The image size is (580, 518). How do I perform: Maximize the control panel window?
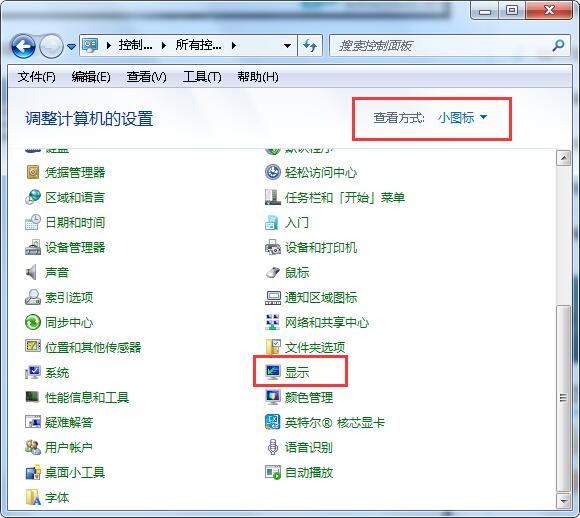click(x=512, y=10)
